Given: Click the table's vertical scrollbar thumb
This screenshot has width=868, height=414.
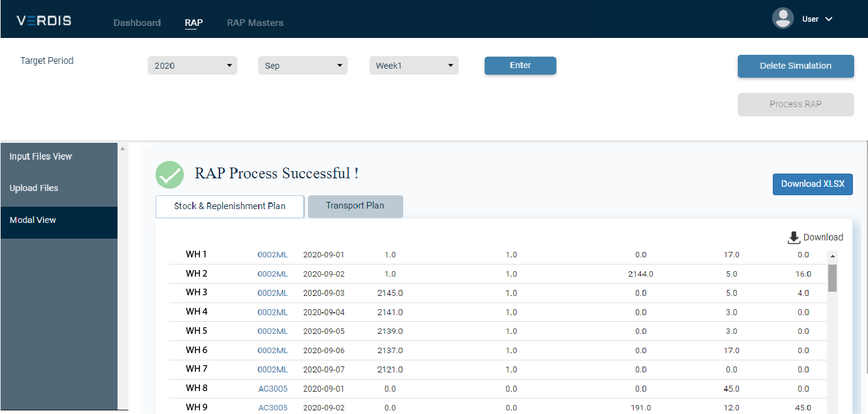Looking at the screenshot, I should (832, 278).
